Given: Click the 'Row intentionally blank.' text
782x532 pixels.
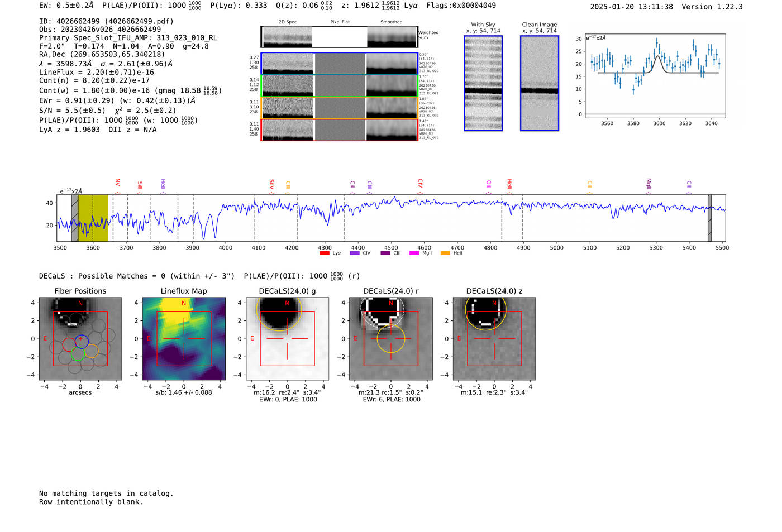Looking at the screenshot, I should point(91,502).
